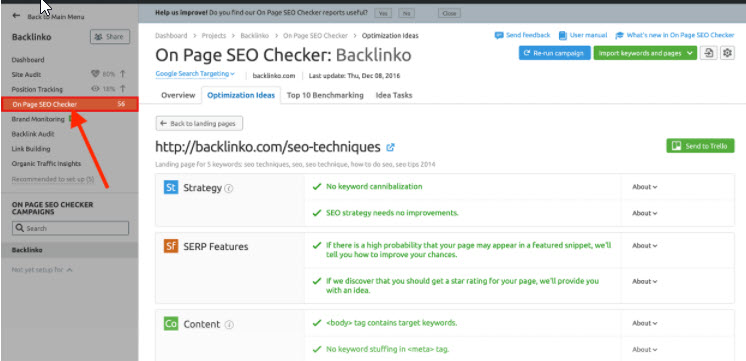746x361 pixels.
Task: Click the info icon next to Content
Action: point(229,325)
